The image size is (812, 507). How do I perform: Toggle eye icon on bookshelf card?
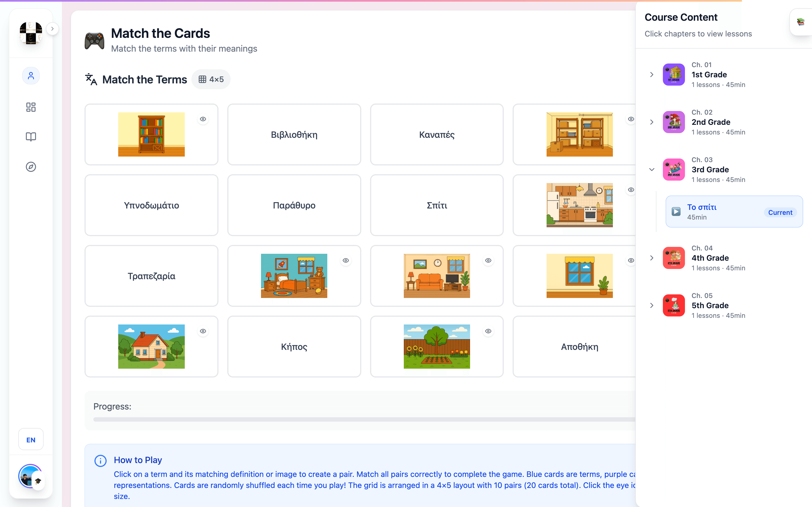(x=203, y=119)
